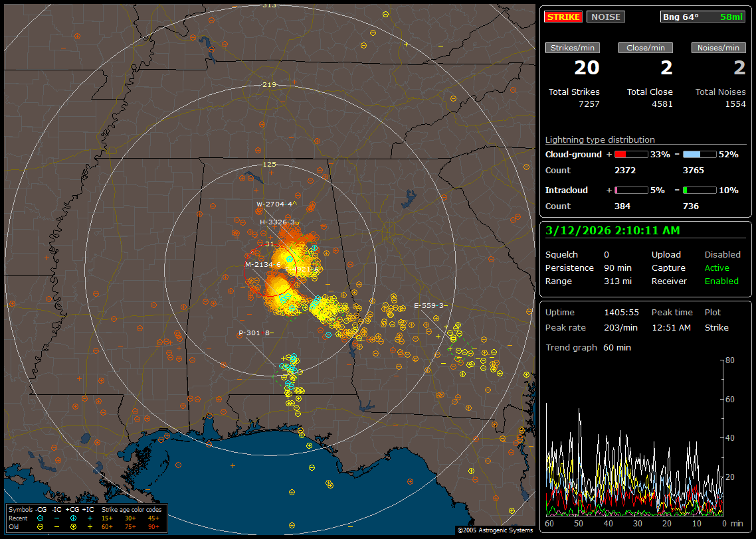This screenshot has width=756, height=539.
Task: Click the recent -CG cyan legend symbol
Action: pos(41,518)
